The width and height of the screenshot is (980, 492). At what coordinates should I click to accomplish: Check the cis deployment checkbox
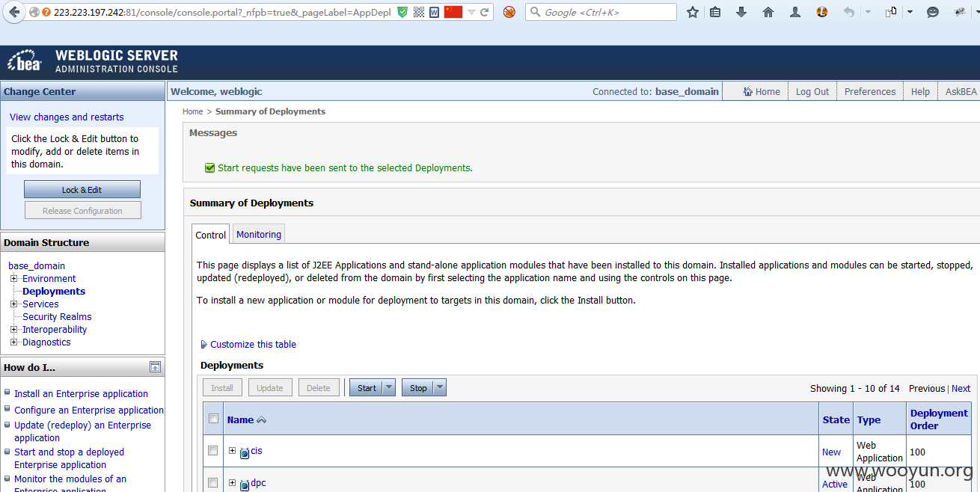(x=213, y=451)
